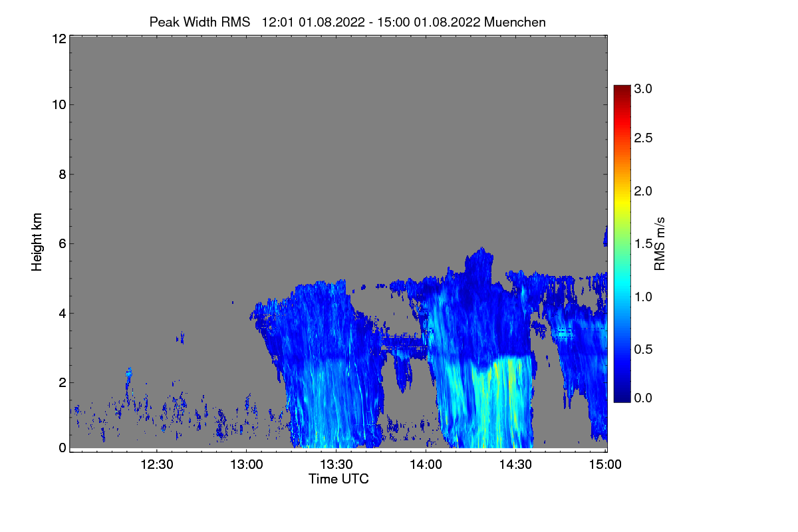Click colorbar value 1.0

[643, 296]
